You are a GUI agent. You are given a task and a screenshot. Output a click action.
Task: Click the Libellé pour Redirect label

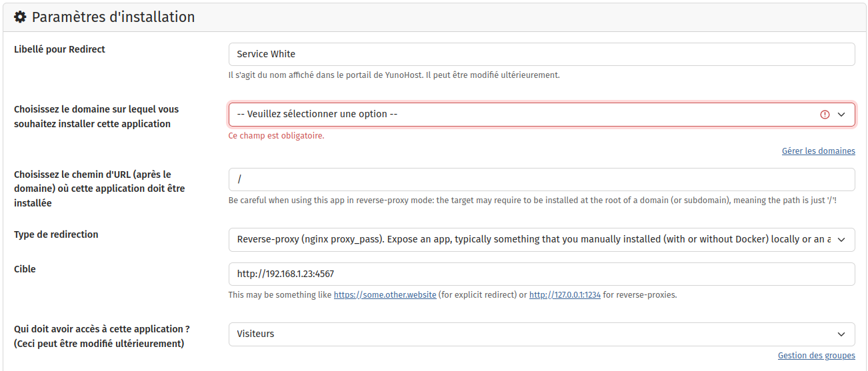(59, 49)
